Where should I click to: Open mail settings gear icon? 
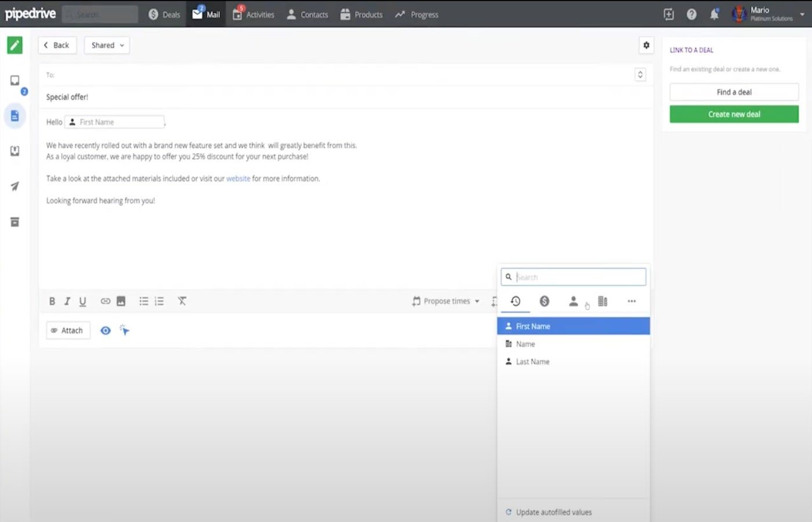click(646, 45)
